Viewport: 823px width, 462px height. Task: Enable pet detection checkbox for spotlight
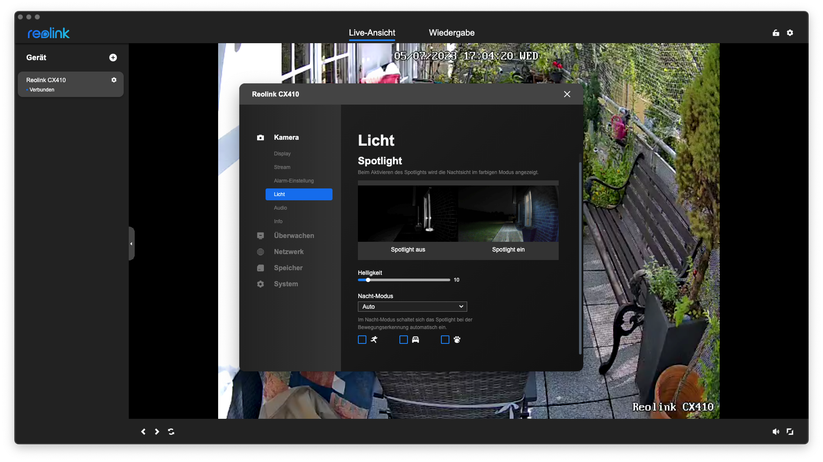coord(445,340)
